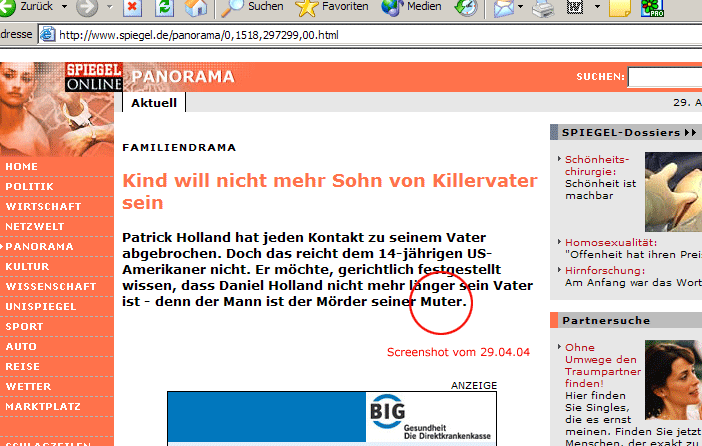This screenshot has height=446, width=702.
Task: Click the surgery glove thumbnail image
Action: pos(673,192)
